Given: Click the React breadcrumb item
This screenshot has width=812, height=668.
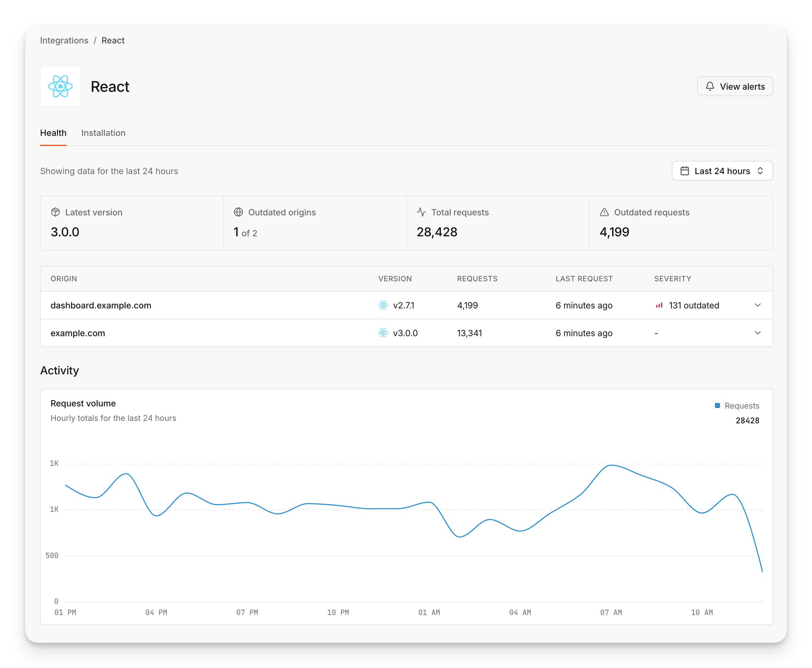Looking at the screenshot, I should (113, 40).
